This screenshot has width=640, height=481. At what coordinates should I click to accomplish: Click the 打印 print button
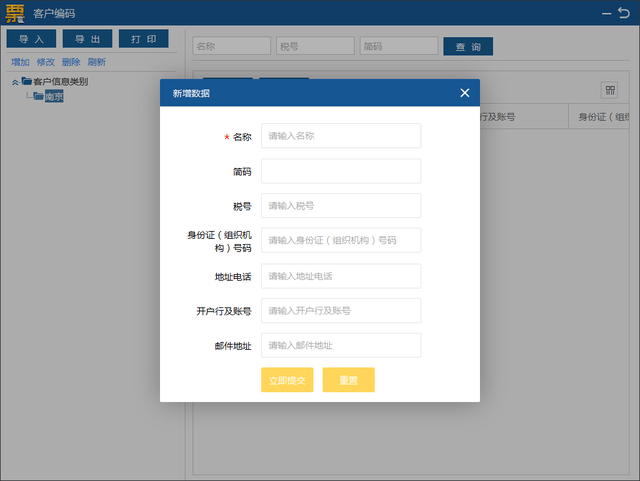pyautogui.click(x=144, y=39)
